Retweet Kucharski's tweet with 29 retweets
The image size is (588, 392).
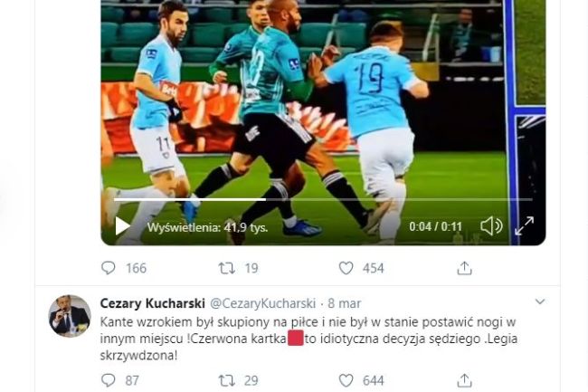click(x=227, y=380)
